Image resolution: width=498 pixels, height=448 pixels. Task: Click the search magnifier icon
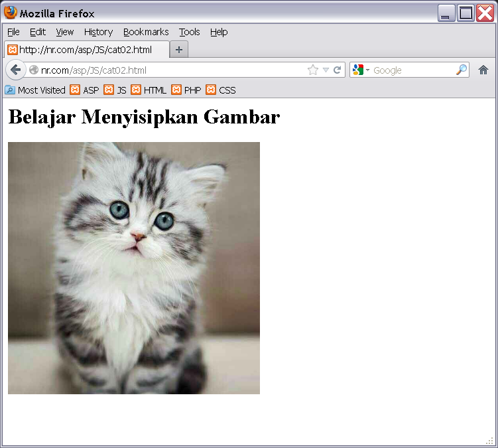pyautogui.click(x=462, y=70)
